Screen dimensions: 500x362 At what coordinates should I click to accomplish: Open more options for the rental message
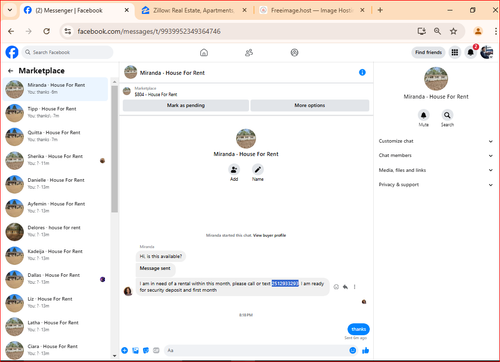[x=355, y=287]
